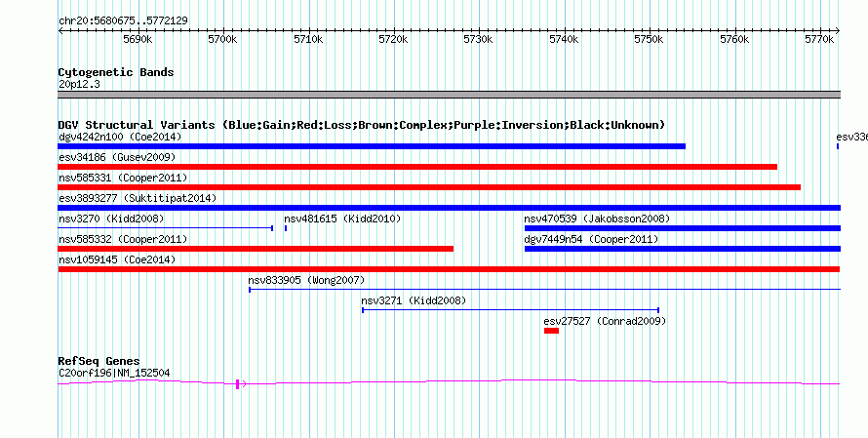Open nsv833905 (Wong2007) label

(306, 280)
